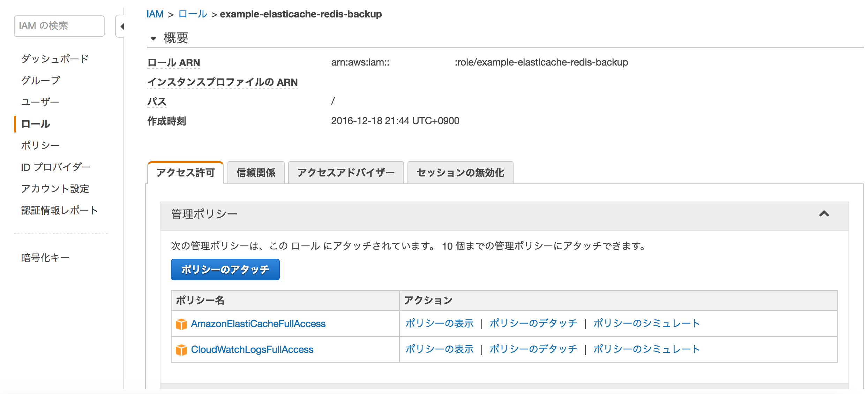868x394 pixels.
Task: Focus the IAM の検索 search field
Action: coord(59,26)
